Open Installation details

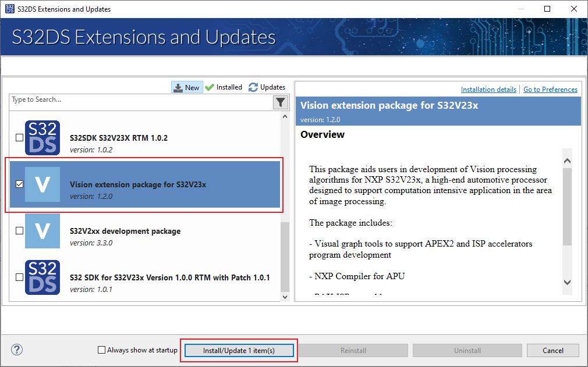tap(488, 89)
